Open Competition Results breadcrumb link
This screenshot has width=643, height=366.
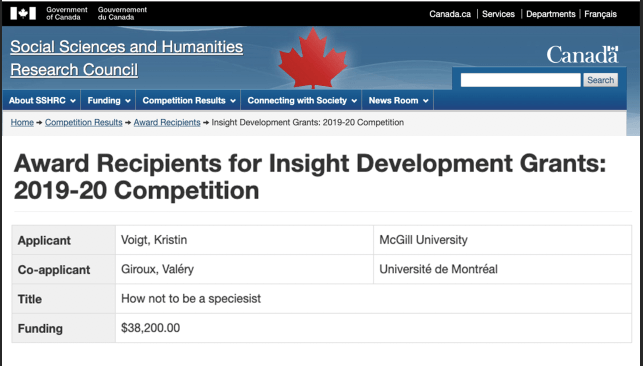coord(84,123)
